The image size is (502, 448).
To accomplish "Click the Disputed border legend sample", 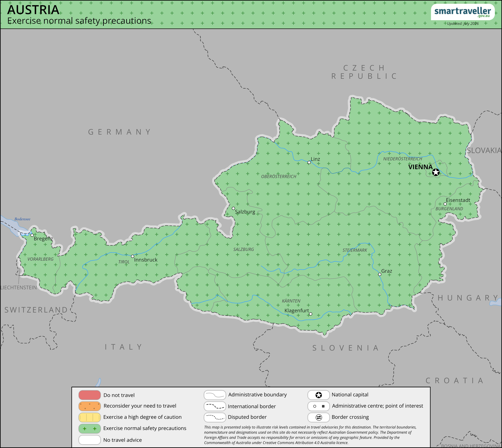I will coord(215,418).
